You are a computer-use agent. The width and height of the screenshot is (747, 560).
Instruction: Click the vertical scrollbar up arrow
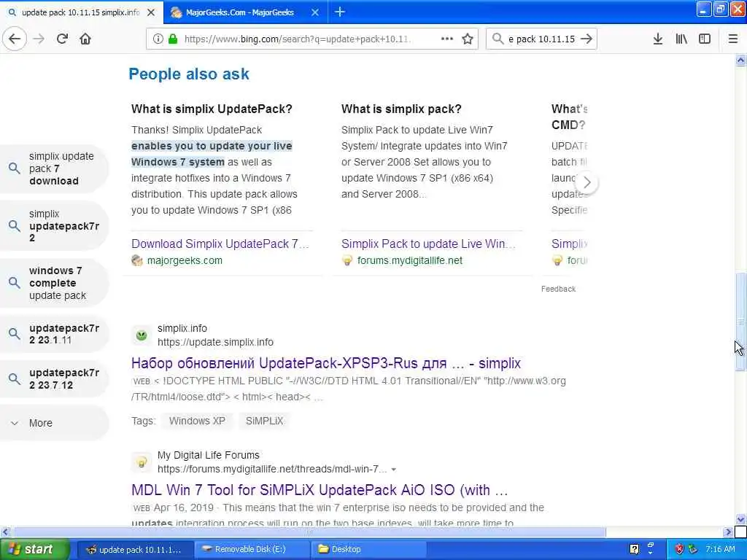(740, 60)
